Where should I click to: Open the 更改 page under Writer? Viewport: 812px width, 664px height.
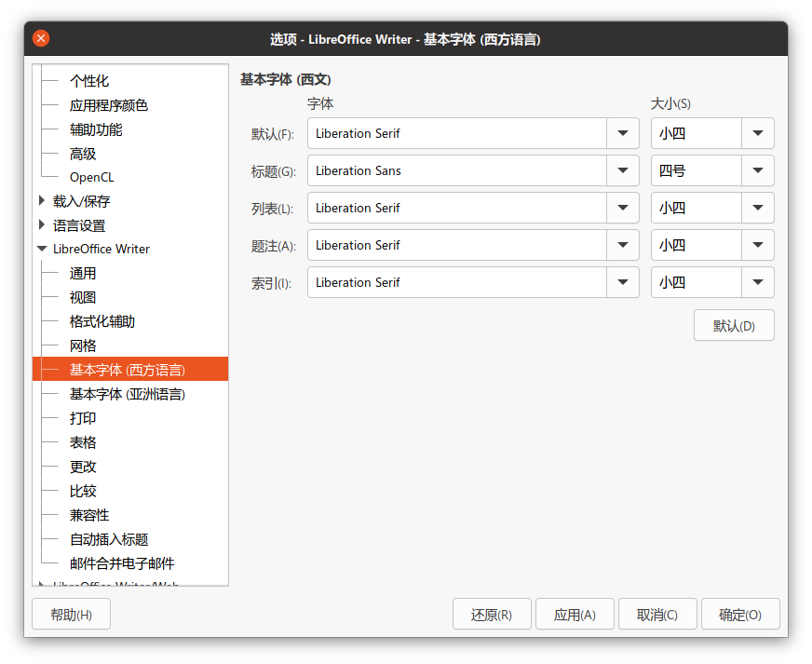click(x=83, y=467)
